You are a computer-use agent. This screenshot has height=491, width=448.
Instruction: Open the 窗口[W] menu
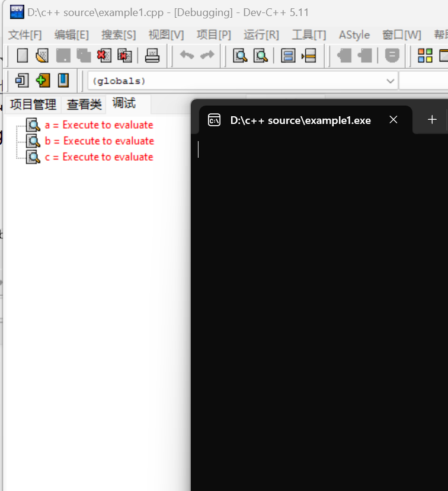tap(402, 35)
